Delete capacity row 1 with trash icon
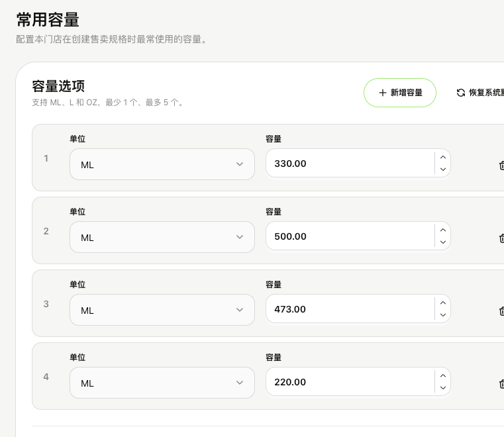The height and width of the screenshot is (437, 504). 501,165
